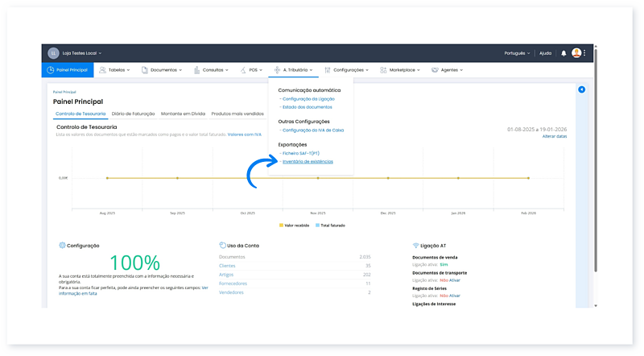Image resolution: width=644 pixels, height=356 pixels.
Task: Select Inventário de existências menu entry
Action: pos(308,161)
